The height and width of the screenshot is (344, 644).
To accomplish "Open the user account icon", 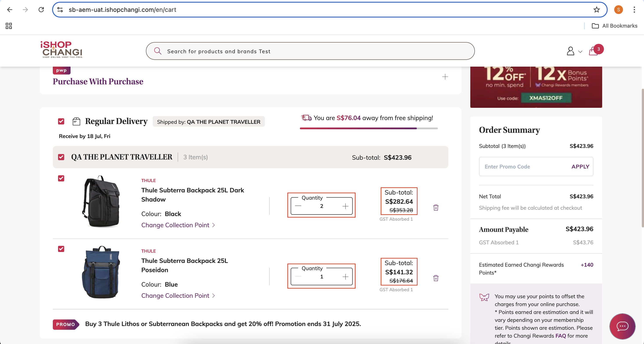I will click(570, 51).
